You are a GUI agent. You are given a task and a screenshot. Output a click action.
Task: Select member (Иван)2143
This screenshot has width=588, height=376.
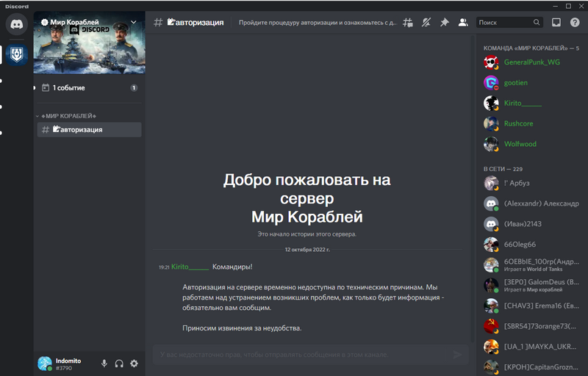pos(531,224)
